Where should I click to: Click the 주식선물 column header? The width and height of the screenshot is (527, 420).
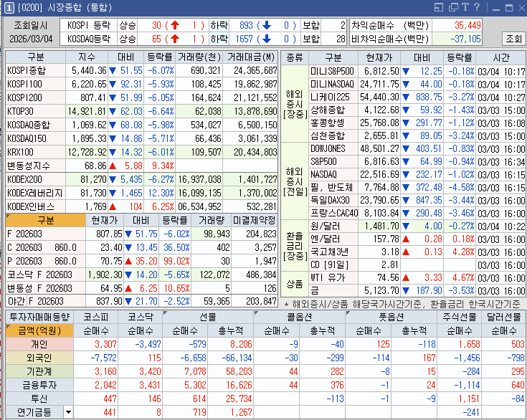pos(460,316)
